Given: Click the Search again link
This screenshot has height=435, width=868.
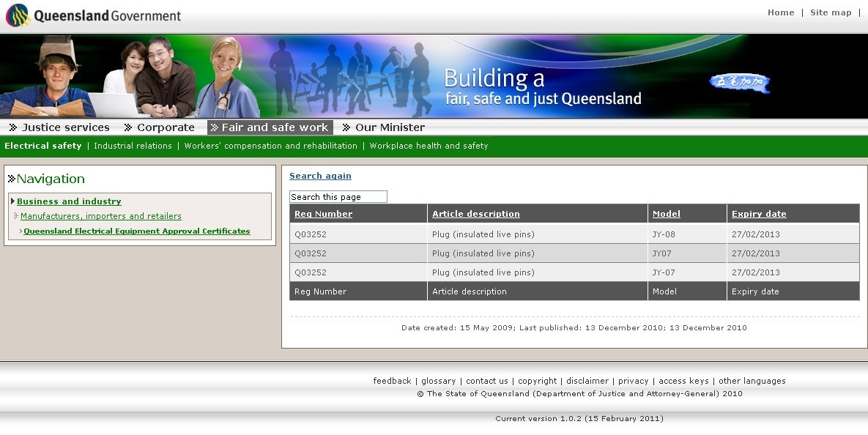Looking at the screenshot, I should click(x=320, y=176).
